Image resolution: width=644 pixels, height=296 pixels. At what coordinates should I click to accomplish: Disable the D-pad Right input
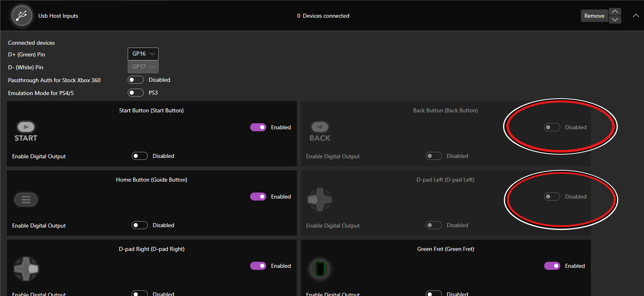258,266
